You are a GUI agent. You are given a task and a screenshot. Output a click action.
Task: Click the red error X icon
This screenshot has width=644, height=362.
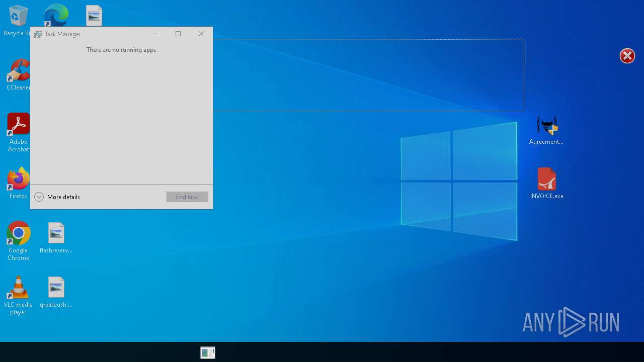[627, 56]
